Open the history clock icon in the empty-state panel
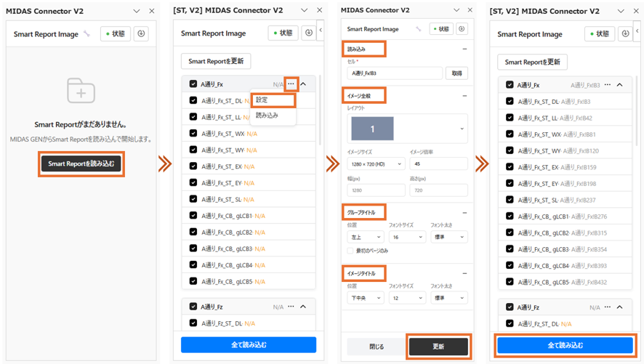The width and height of the screenshot is (644, 364). click(x=141, y=33)
